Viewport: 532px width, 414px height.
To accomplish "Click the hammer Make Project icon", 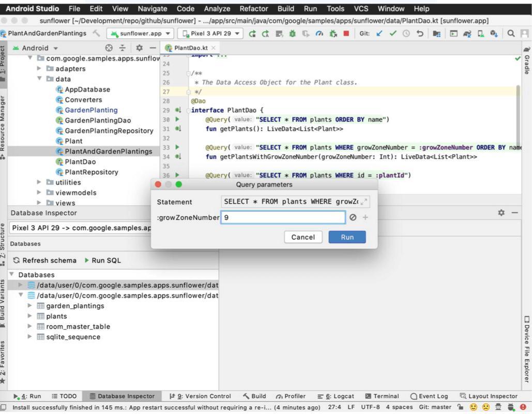I will point(97,34).
